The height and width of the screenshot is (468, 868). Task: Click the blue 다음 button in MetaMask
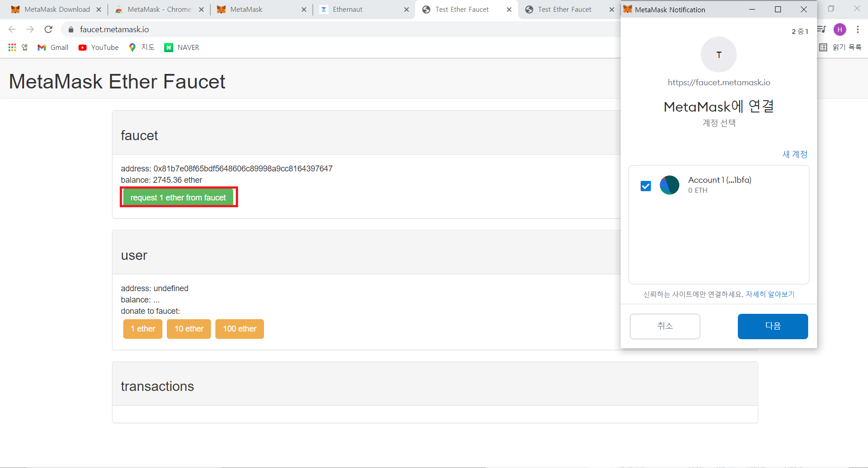773,326
